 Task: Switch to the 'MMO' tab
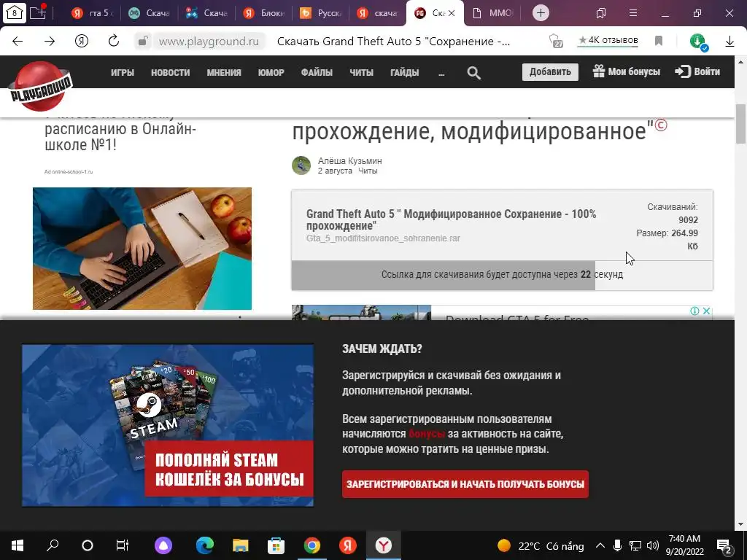click(x=493, y=13)
